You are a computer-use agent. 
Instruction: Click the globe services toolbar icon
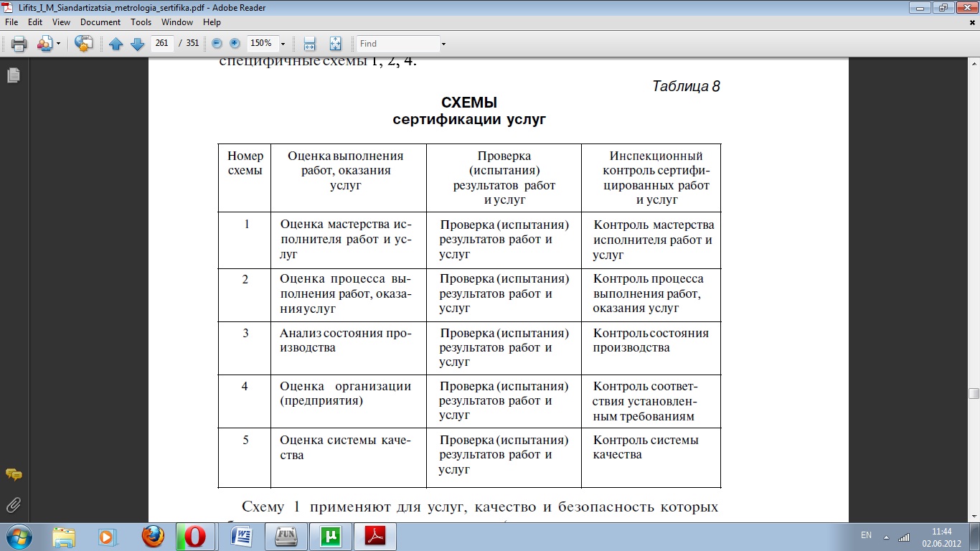click(83, 44)
